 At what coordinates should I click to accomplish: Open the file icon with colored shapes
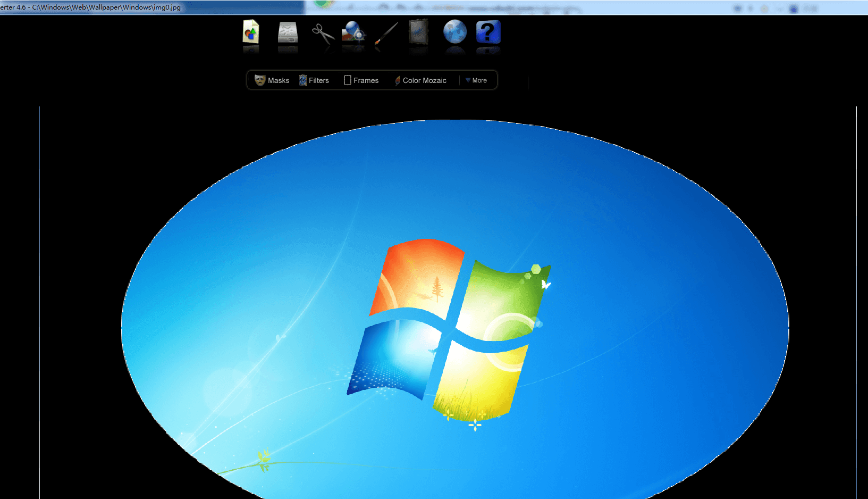pyautogui.click(x=251, y=32)
